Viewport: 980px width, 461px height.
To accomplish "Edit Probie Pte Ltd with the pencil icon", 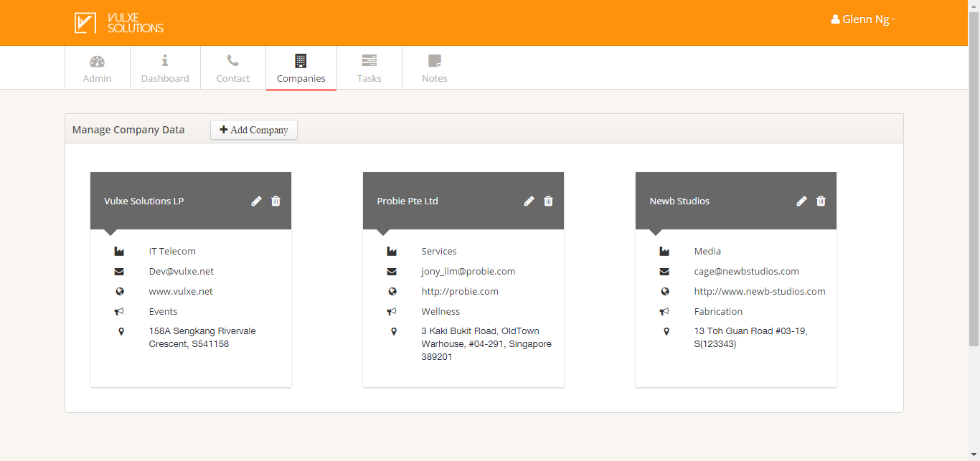I will pos(529,201).
